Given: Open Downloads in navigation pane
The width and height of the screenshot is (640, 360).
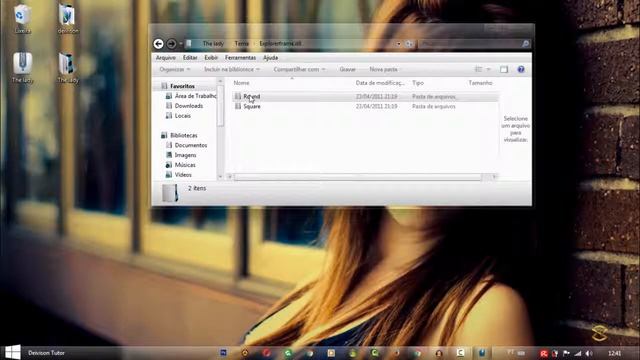Looking at the screenshot, I should tap(189, 106).
